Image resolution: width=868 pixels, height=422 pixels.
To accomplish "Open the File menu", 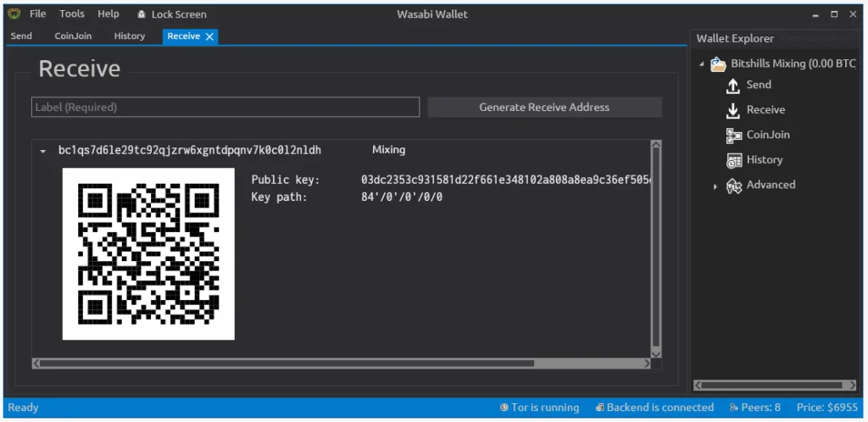I will 37,14.
